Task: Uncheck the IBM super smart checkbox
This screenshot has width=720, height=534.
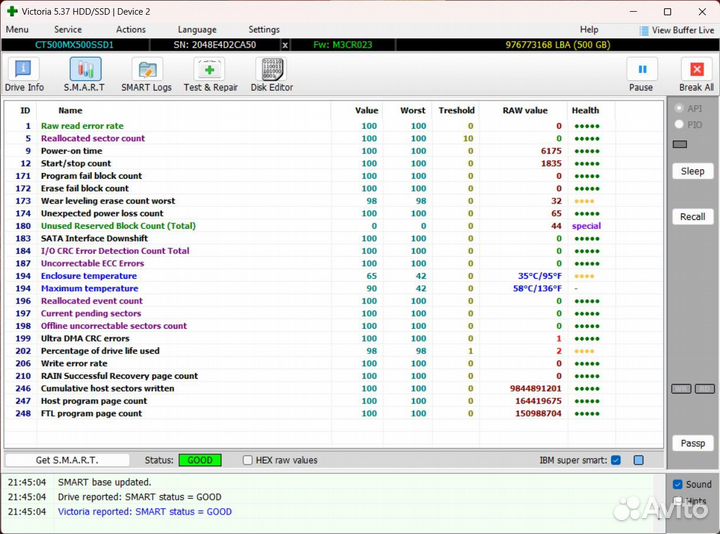Action: pyautogui.click(x=616, y=460)
